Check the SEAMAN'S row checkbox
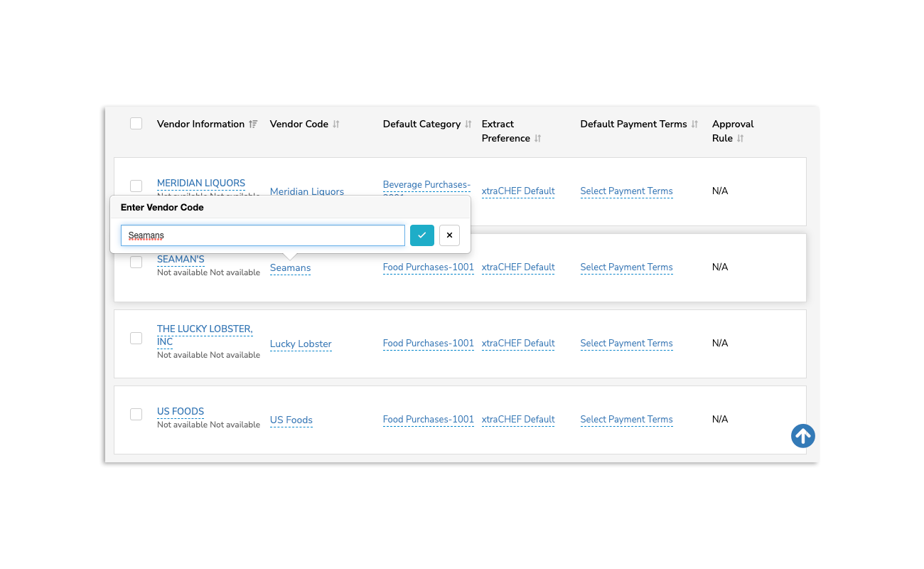This screenshot has height=569, width=924. click(136, 262)
